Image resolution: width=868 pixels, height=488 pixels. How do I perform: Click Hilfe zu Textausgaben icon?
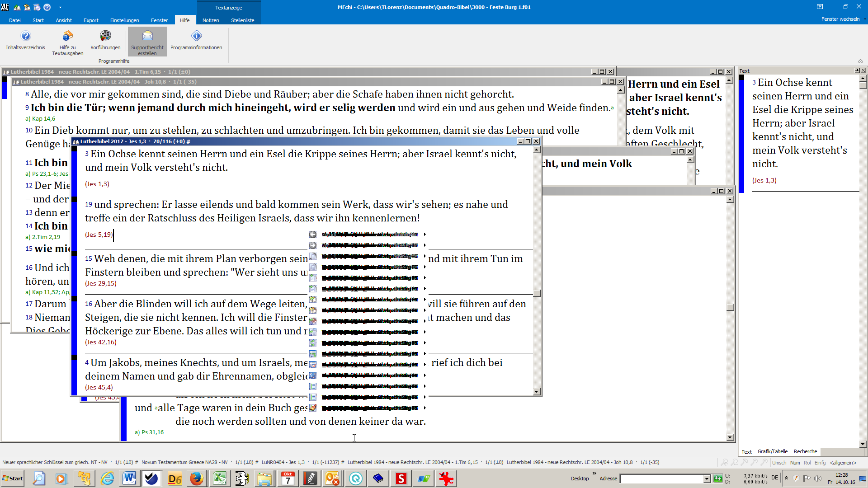(x=67, y=36)
